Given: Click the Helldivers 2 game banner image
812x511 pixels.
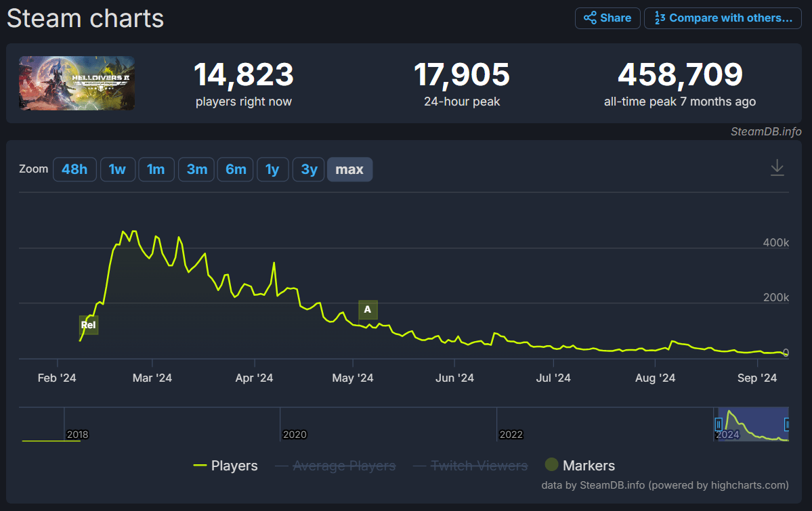Looking at the screenshot, I should 77,83.
